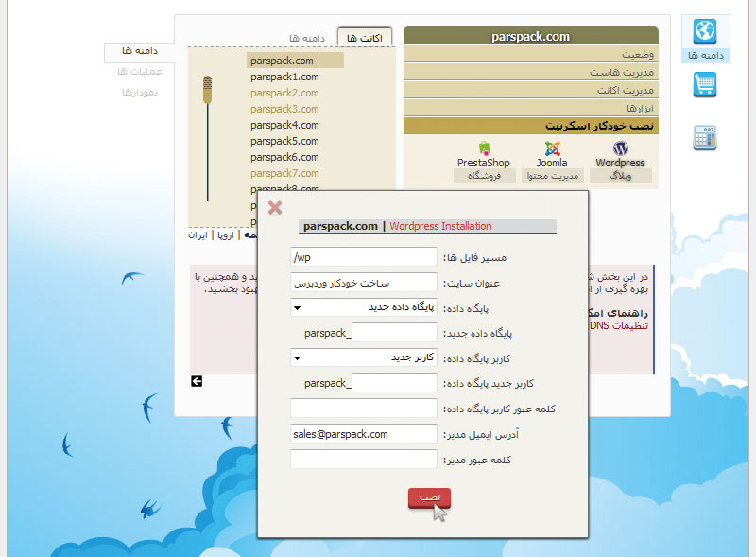This screenshot has height=557, width=756.
Task: Click the تنظیمات DNS link
Action: [x=619, y=326]
